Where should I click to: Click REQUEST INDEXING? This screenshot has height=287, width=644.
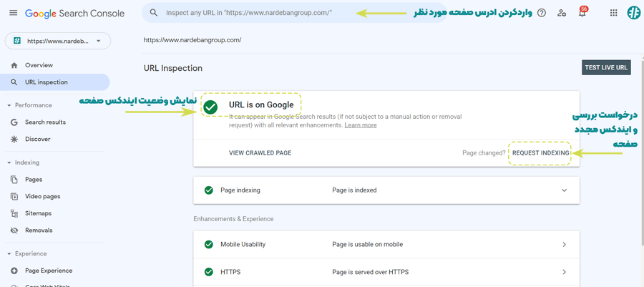[x=540, y=152]
